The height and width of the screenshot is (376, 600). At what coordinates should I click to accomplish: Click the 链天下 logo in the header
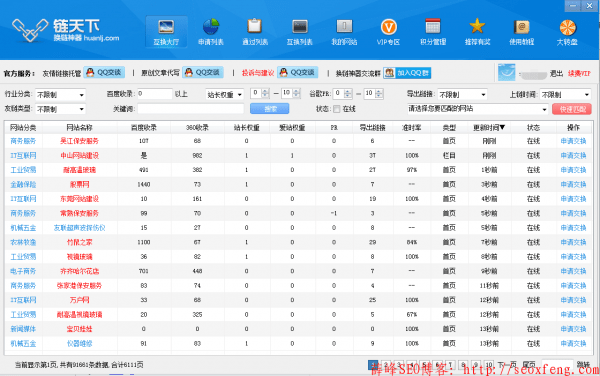tap(65, 30)
